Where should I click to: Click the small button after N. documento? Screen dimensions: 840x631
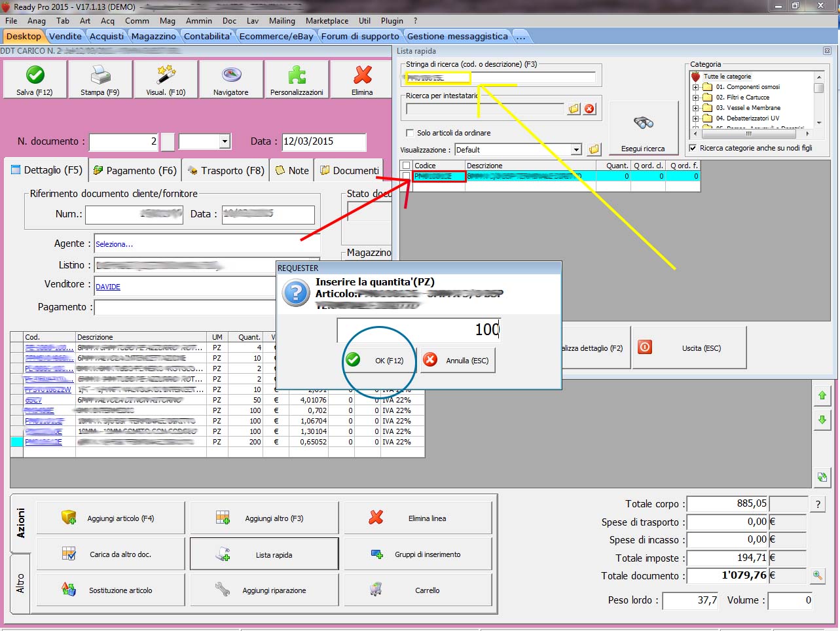coord(168,141)
